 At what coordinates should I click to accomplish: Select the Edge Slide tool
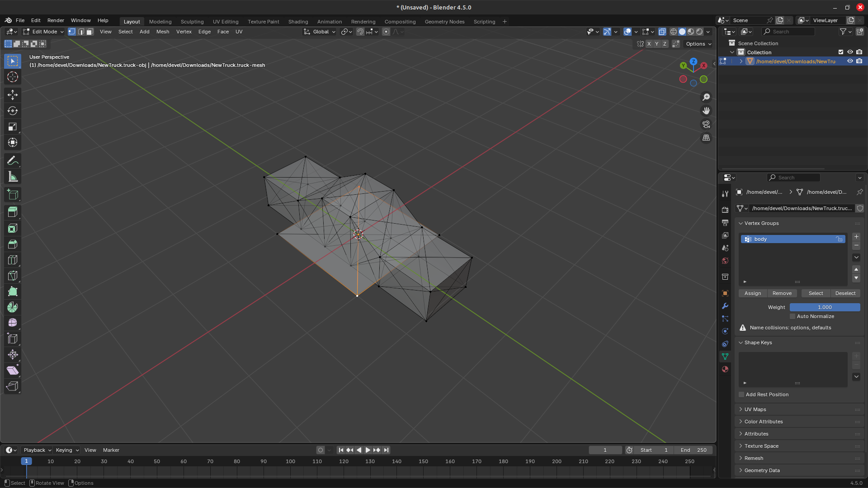tap(13, 339)
